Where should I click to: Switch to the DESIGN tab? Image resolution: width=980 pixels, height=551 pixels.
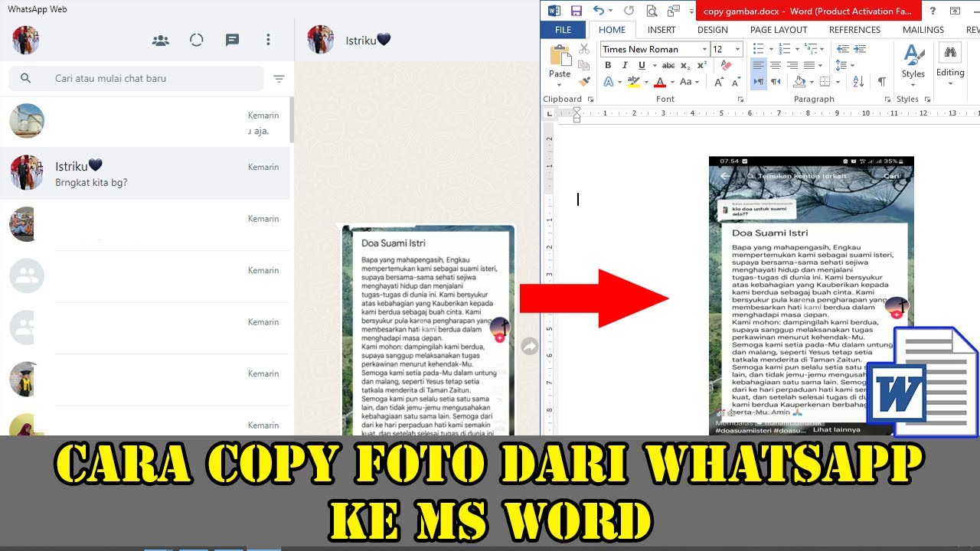(713, 30)
